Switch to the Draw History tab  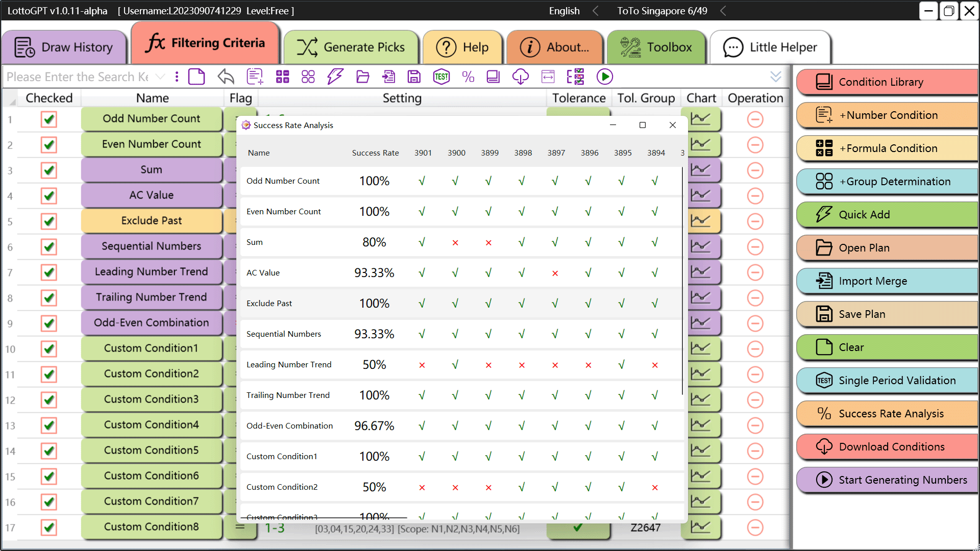tap(64, 47)
